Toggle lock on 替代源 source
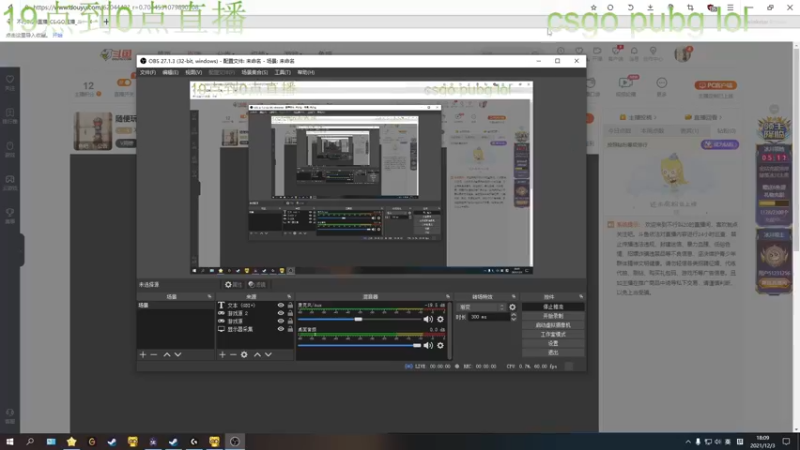The height and width of the screenshot is (450, 800). coord(290,321)
